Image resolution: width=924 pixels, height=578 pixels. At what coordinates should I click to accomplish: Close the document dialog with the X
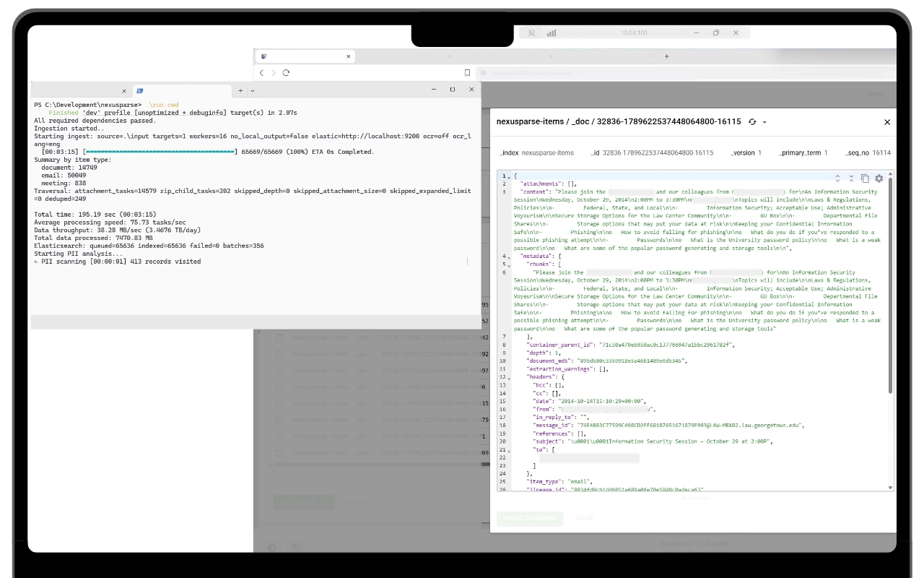(887, 122)
